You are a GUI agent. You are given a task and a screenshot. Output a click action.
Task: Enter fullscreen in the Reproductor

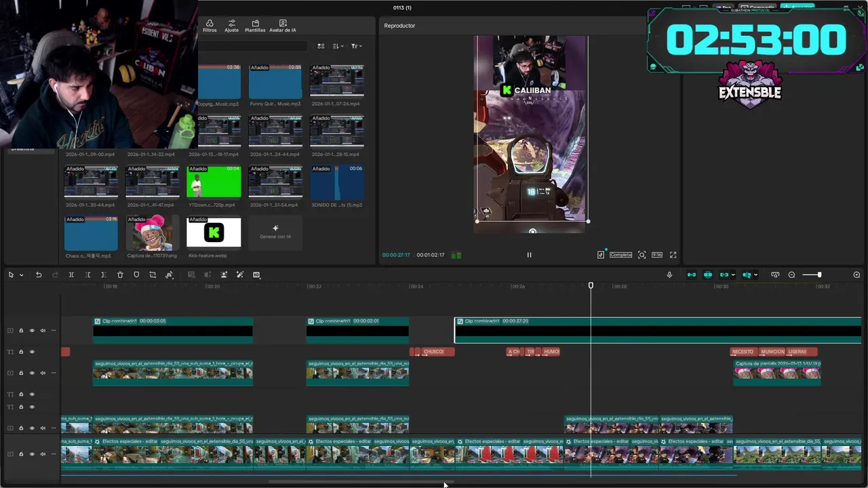673,255
